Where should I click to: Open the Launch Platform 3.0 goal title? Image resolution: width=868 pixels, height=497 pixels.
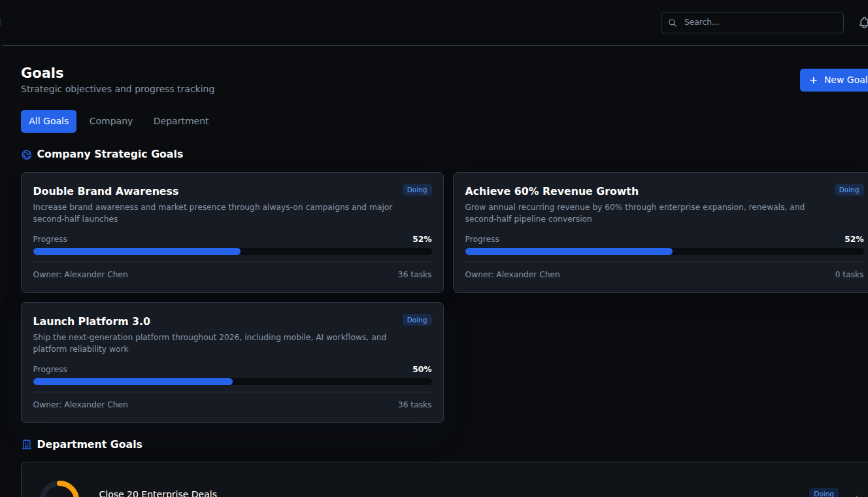click(92, 321)
